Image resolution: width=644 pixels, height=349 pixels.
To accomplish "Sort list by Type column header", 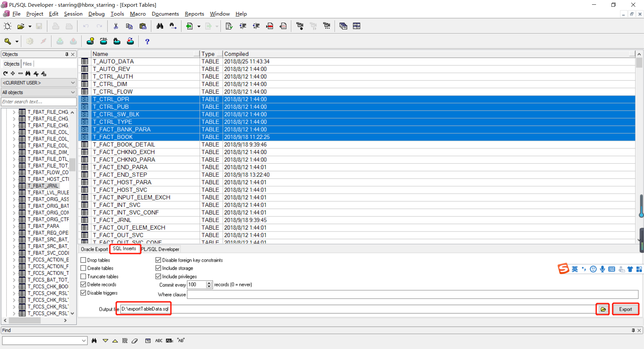I will coord(211,54).
